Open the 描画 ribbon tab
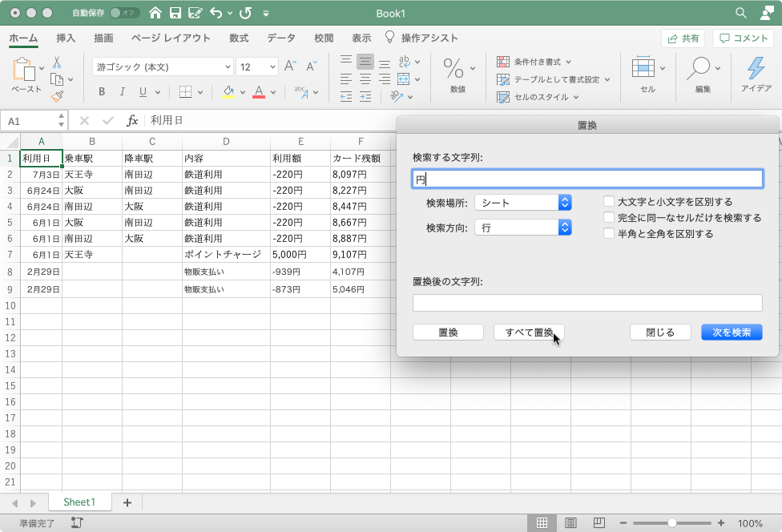Image resolution: width=782 pixels, height=532 pixels. tap(103, 38)
